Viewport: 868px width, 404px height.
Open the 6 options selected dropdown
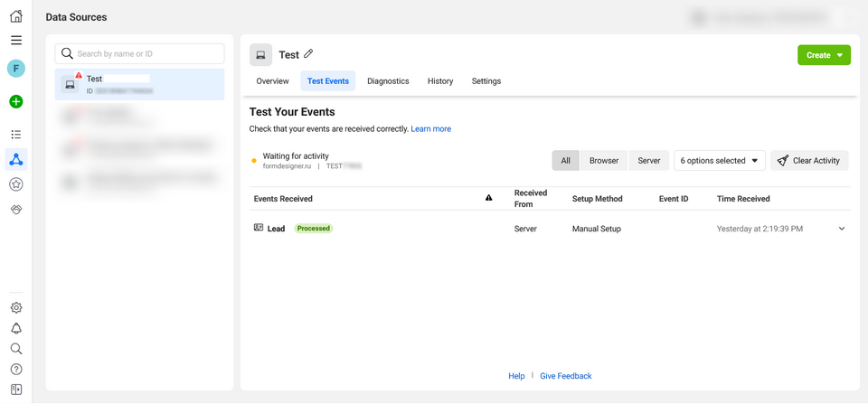tap(719, 161)
